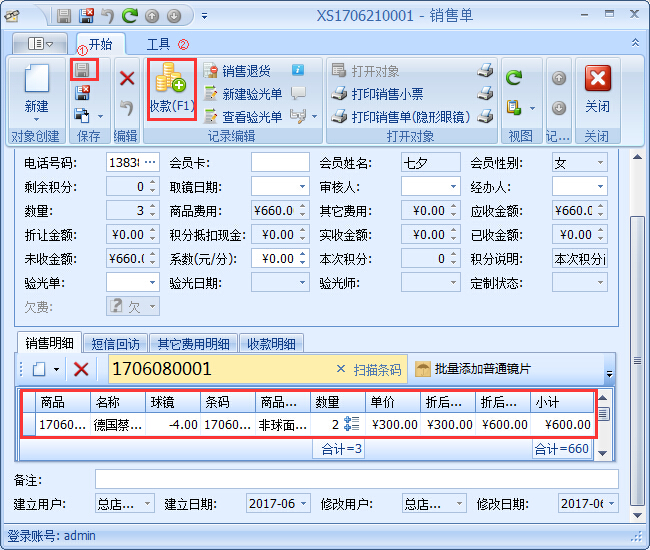Click the glasses icon beside 查看验光单
Viewport: 650px width, 550px height.
pos(298,116)
